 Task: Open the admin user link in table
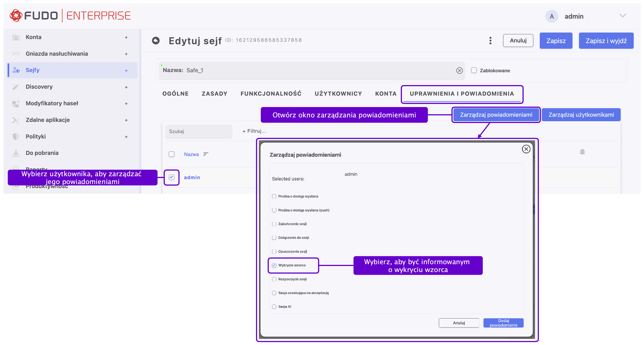pyautogui.click(x=192, y=177)
